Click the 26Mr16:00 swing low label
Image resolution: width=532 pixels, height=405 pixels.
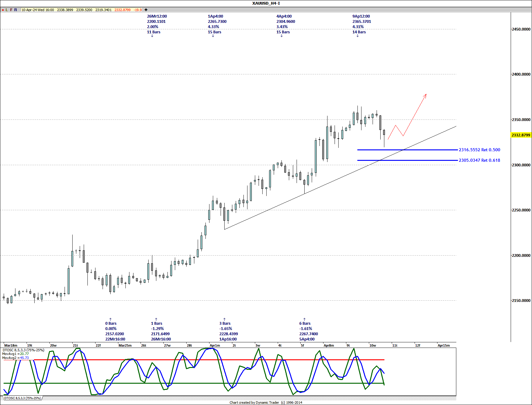click(161, 339)
